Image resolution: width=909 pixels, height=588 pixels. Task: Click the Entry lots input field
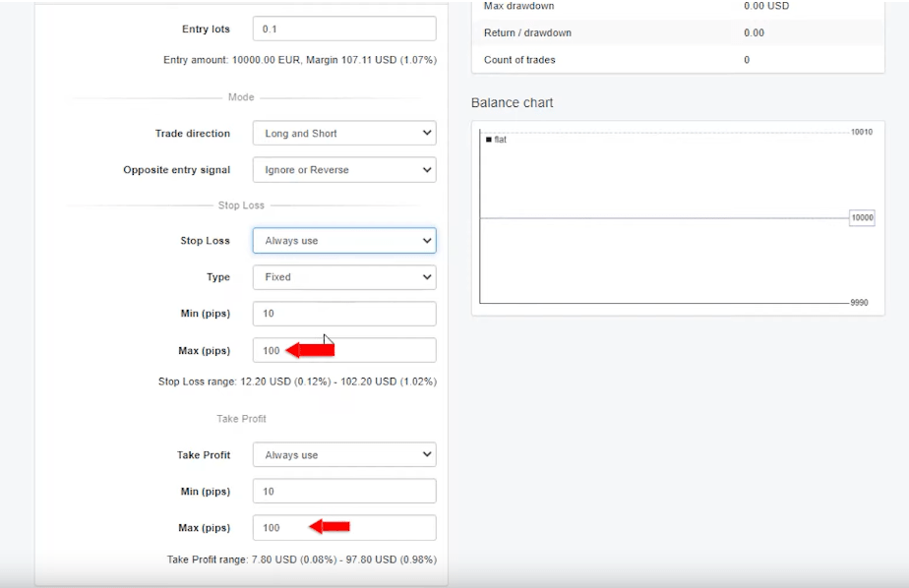point(343,29)
